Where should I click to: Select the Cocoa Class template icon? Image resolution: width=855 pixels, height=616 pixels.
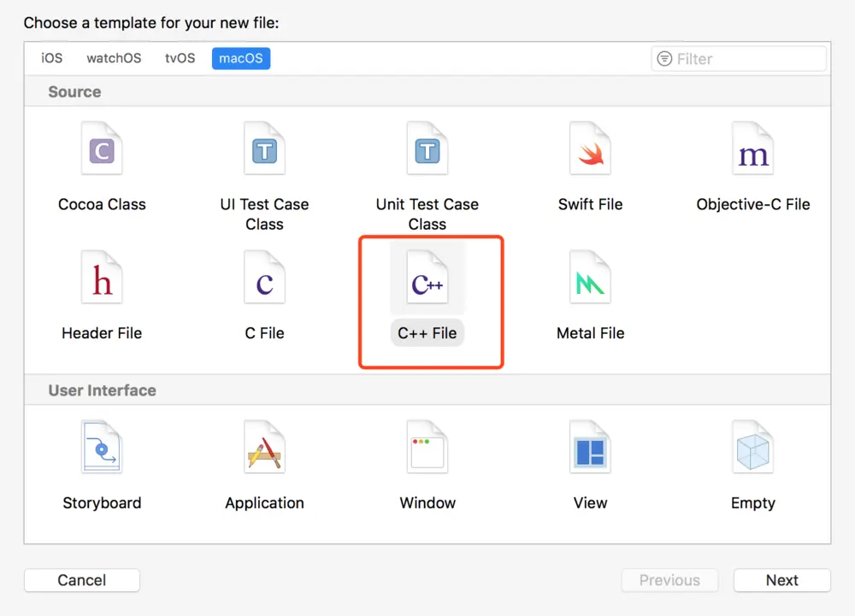102,152
